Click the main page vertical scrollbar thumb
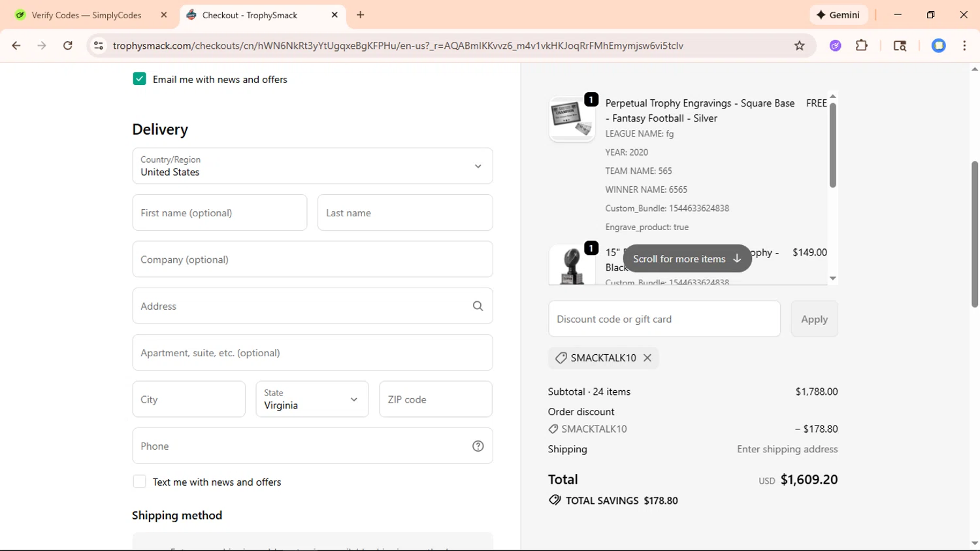 [x=974, y=234]
